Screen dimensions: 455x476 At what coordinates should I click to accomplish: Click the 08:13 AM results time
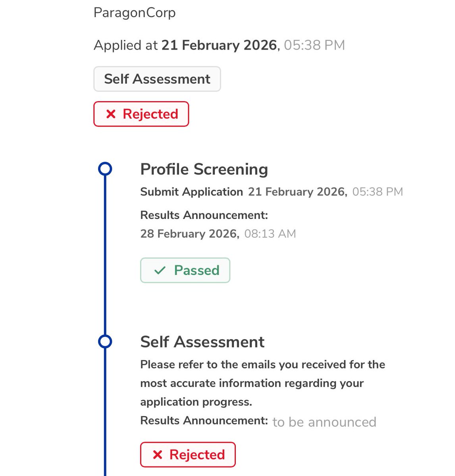click(270, 234)
